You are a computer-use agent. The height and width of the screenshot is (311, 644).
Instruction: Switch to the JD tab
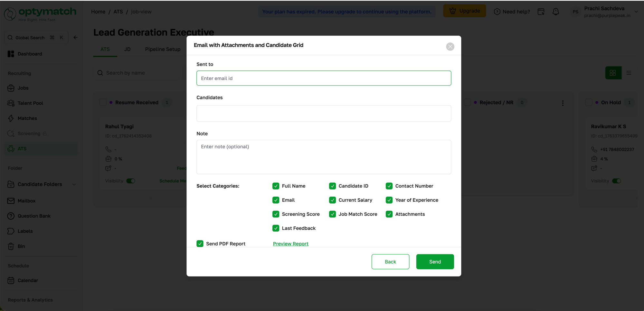(128, 49)
